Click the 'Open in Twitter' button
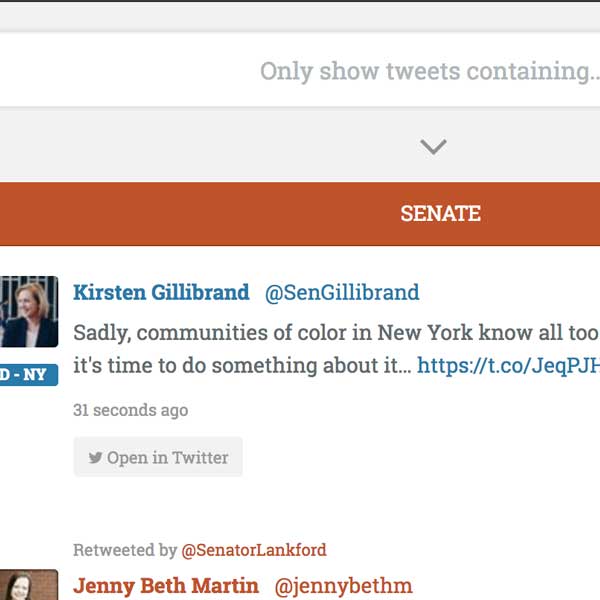Screen dimensions: 600x600 pyautogui.click(x=158, y=457)
